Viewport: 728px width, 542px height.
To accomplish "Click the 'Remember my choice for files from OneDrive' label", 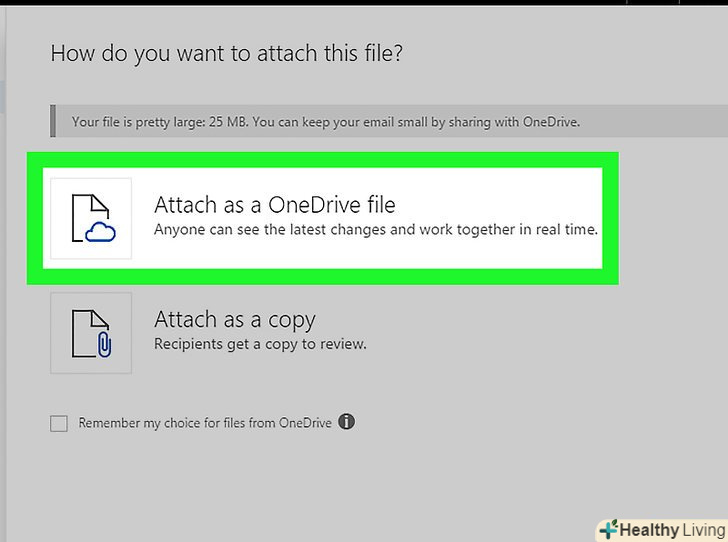I will click(205, 423).
